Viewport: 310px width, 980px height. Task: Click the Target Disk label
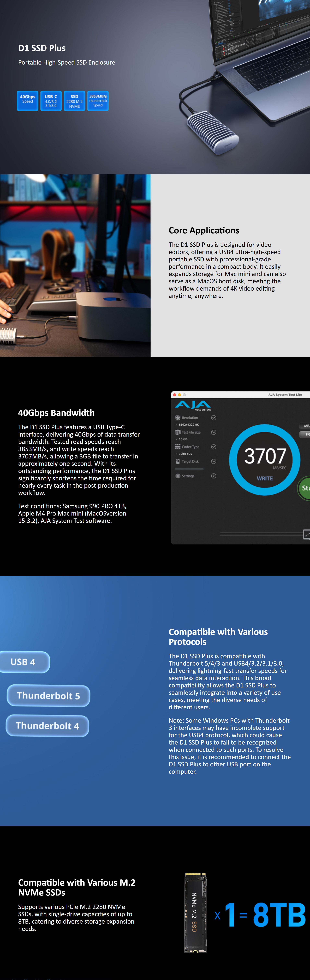click(x=190, y=462)
